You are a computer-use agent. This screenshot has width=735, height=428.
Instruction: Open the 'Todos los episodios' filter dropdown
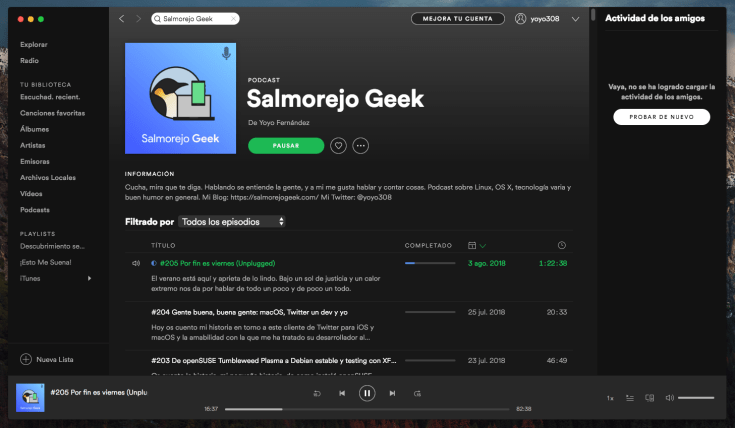tap(232, 221)
